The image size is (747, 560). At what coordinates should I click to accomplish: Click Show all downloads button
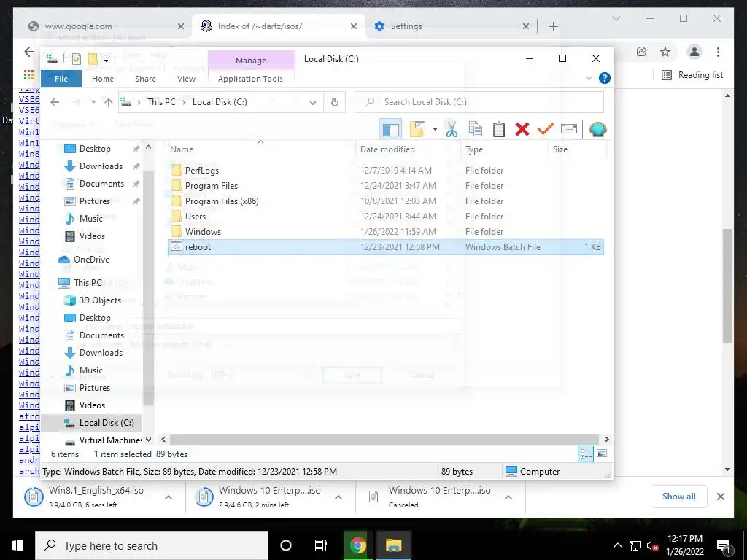pos(679,496)
